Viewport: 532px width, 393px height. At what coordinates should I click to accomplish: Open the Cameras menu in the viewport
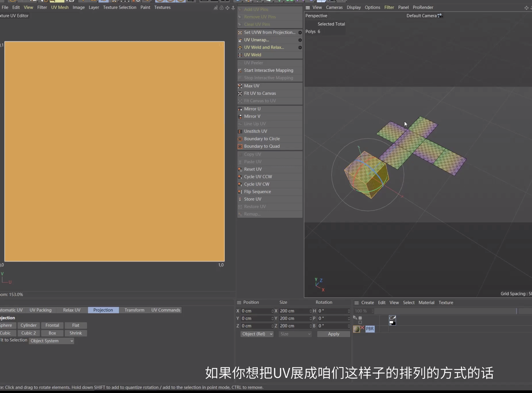point(334,7)
